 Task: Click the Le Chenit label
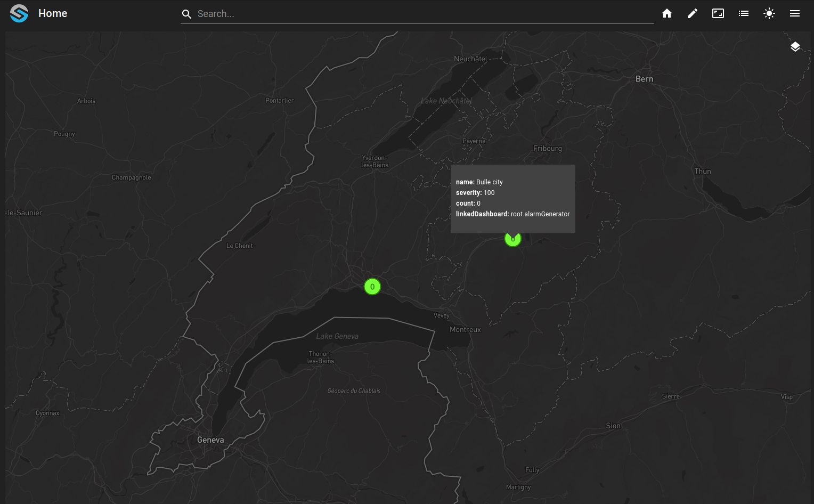click(x=240, y=246)
